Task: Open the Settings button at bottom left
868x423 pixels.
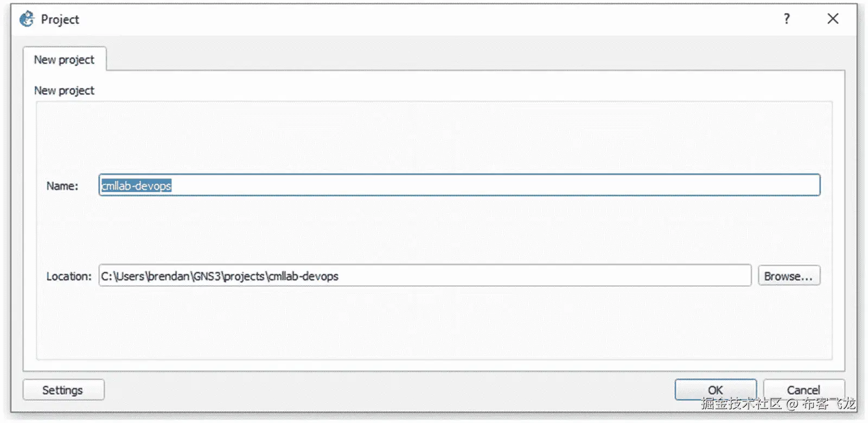Action: tap(63, 390)
